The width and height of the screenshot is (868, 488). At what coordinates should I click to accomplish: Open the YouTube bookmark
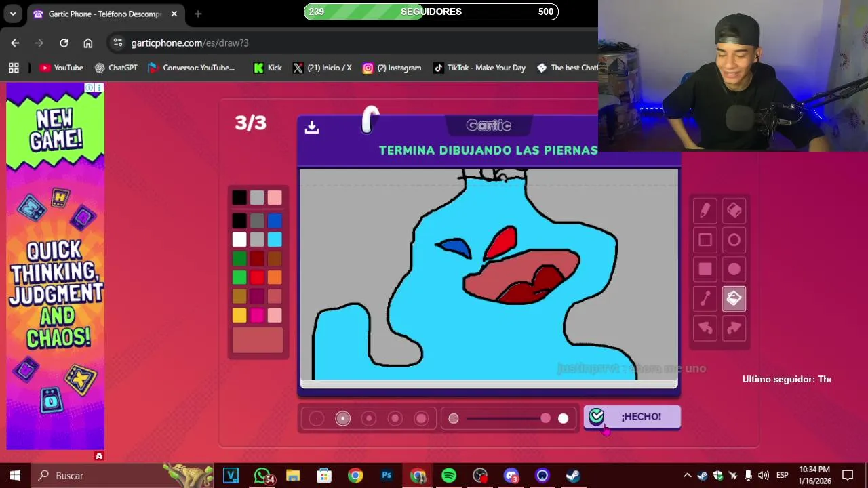tap(61, 68)
